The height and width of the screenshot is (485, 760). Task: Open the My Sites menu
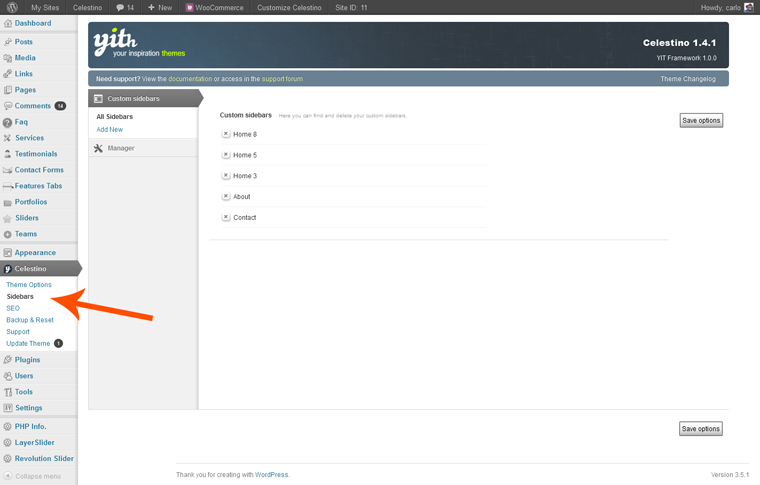45,7
